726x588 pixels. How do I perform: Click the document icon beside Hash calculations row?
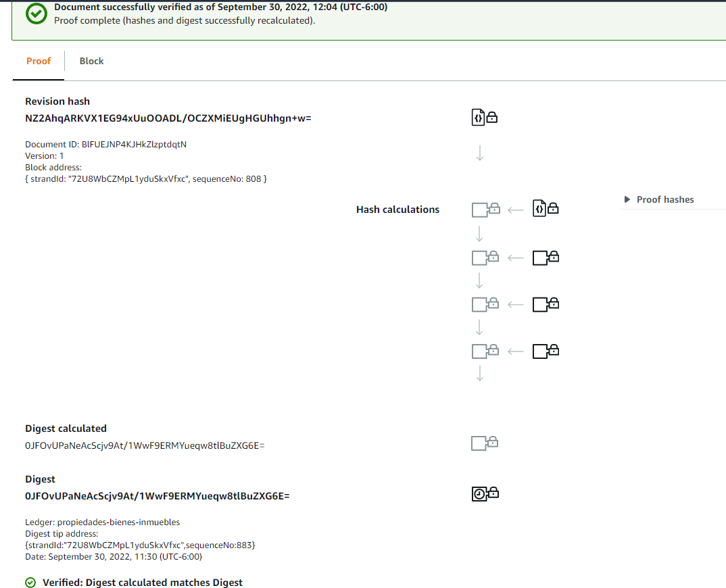pos(546,209)
